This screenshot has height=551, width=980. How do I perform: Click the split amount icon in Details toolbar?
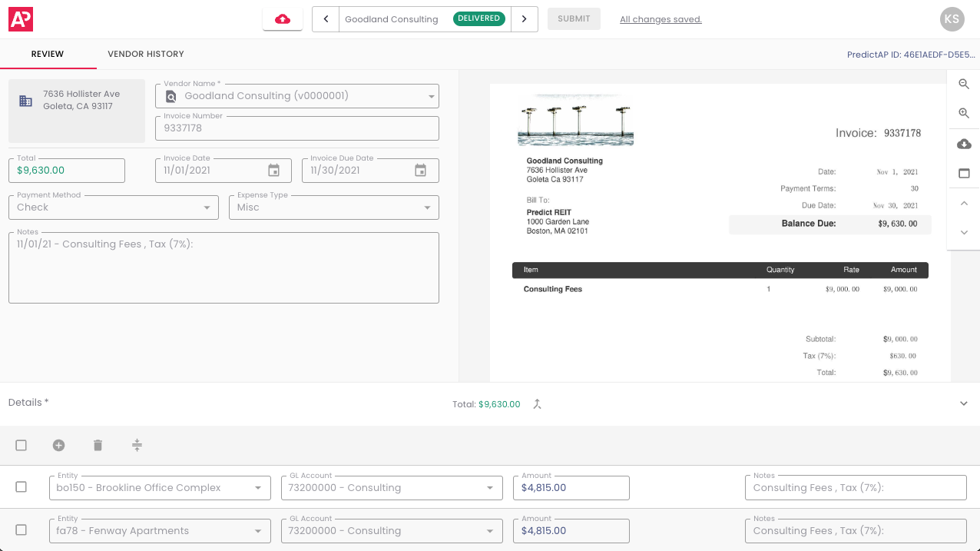[x=137, y=445]
